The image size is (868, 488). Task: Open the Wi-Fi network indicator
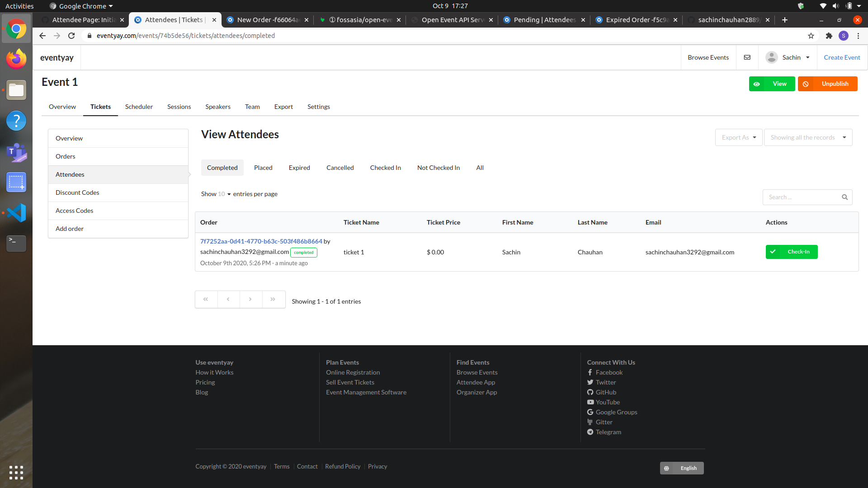[x=823, y=6]
